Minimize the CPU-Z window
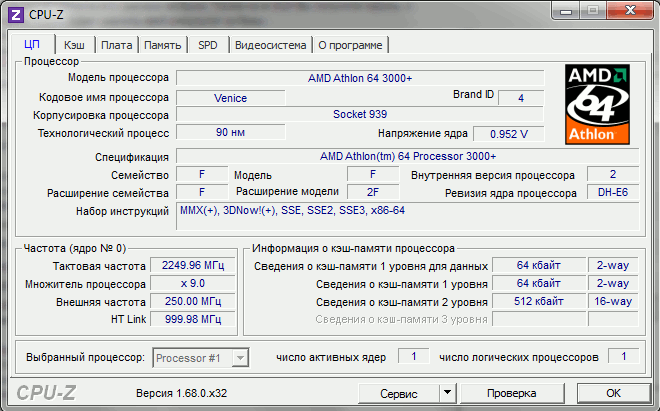660x411 pixels. point(568,10)
